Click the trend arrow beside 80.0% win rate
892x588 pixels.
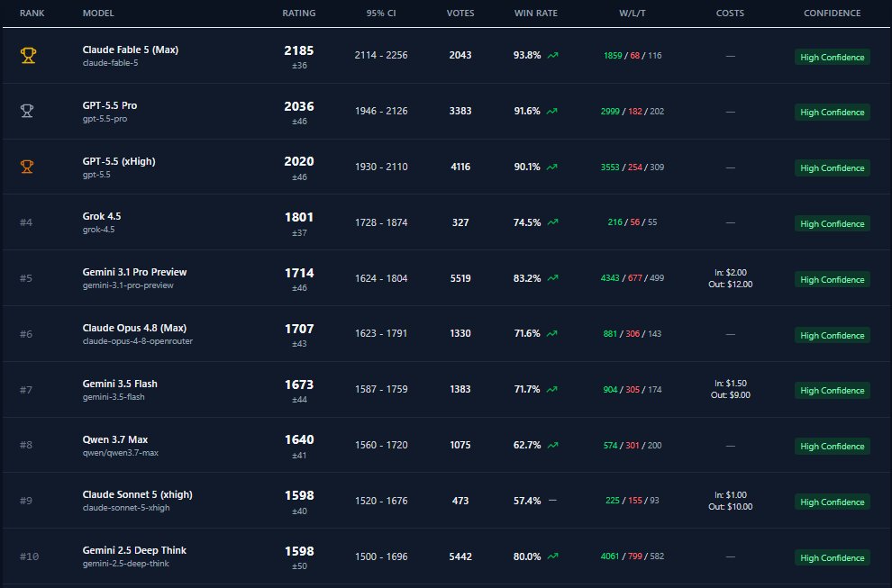[x=552, y=556]
